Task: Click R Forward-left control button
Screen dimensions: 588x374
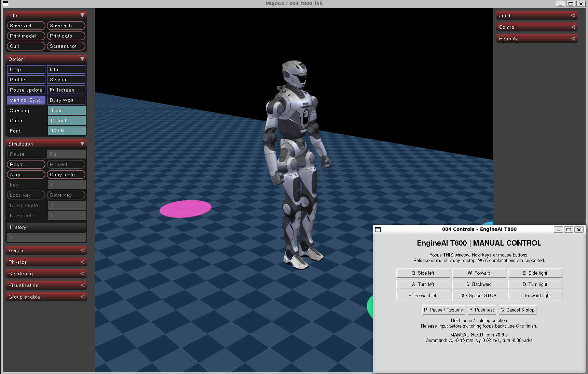Action: pyautogui.click(x=423, y=295)
